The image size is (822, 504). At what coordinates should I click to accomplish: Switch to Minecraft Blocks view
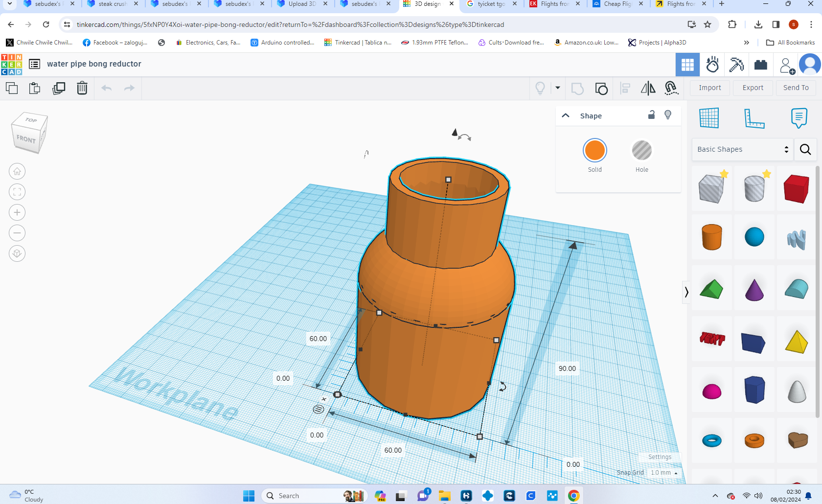(736, 64)
